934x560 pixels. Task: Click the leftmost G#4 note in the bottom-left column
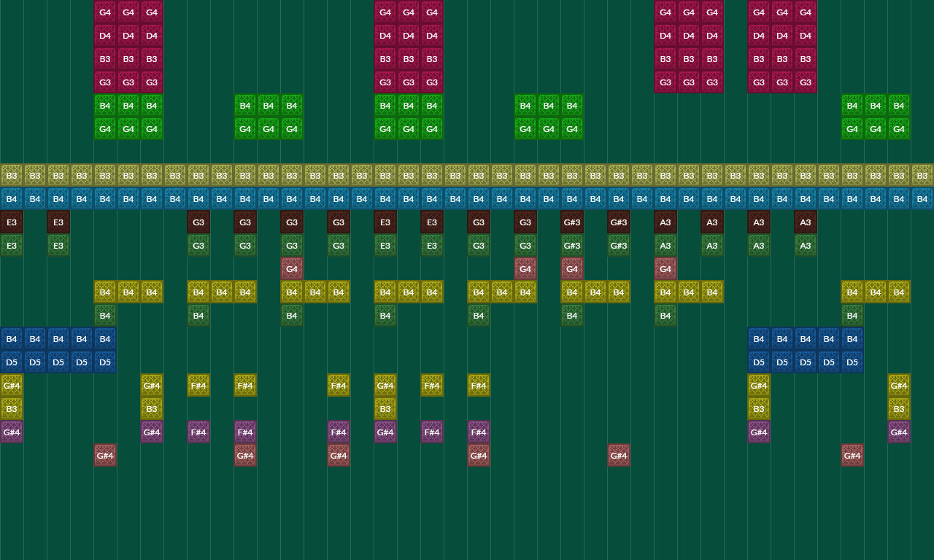(12, 385)
